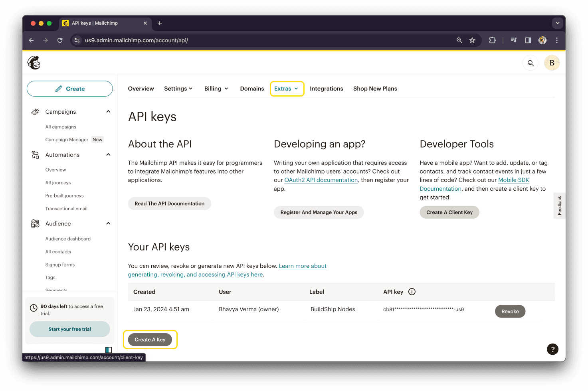The image size is (588, 391).
Task: Expand the Settings dropdown
Action: click(178, 89)
